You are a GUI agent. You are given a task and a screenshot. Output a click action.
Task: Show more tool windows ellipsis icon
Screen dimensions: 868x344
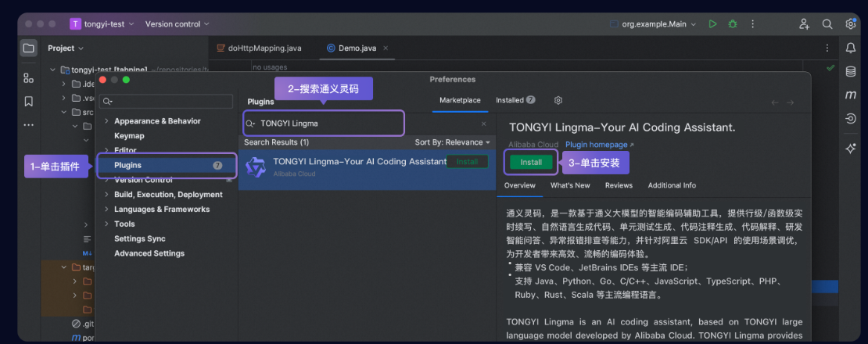point(28,125)
